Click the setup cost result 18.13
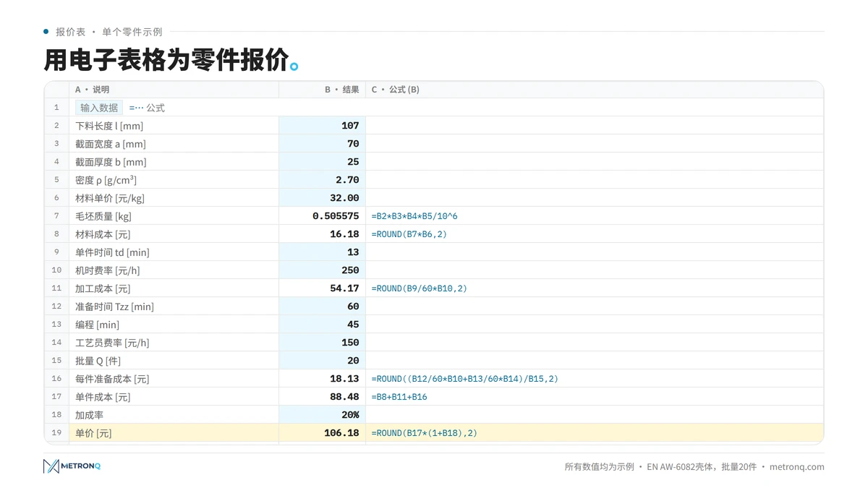The height and width of the screenshot is (488, 868). 322,379
